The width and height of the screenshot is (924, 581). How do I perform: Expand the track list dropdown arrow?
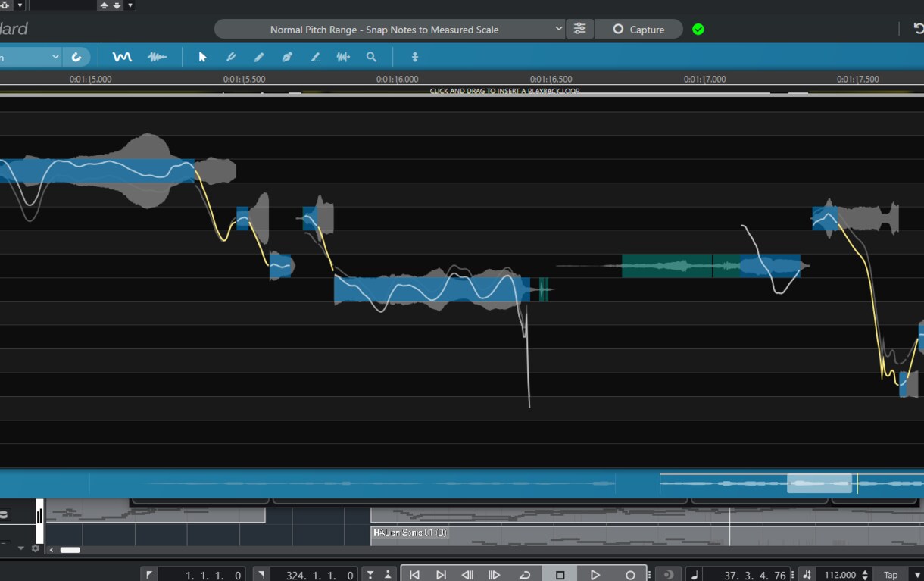coord(21,548)
